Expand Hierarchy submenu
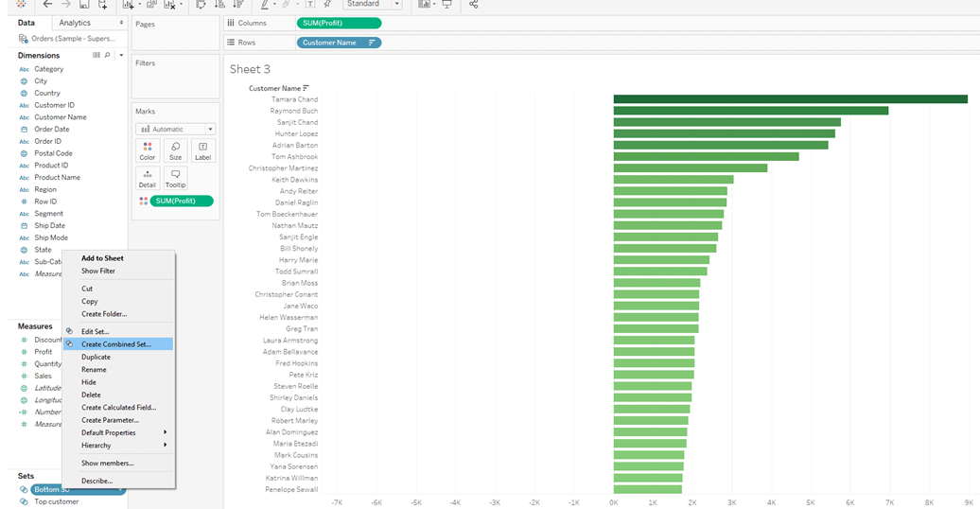This screenshot has width=980, height=509. click(118, 446)
